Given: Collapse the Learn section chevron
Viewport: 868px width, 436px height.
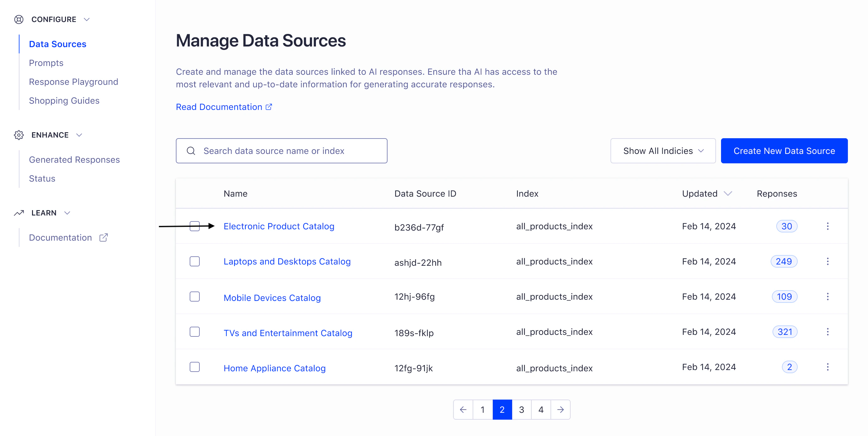Looking at the screenshot, I should [x=67, y=213].
